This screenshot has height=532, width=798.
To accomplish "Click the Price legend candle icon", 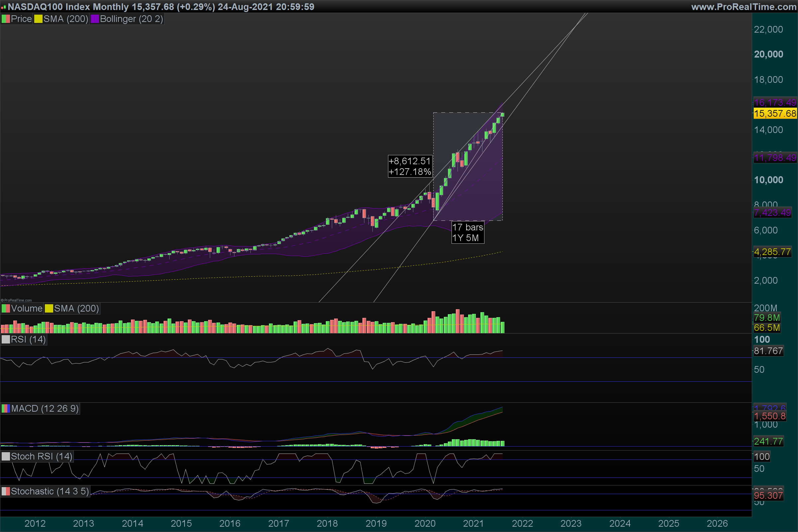I will 6,19.
